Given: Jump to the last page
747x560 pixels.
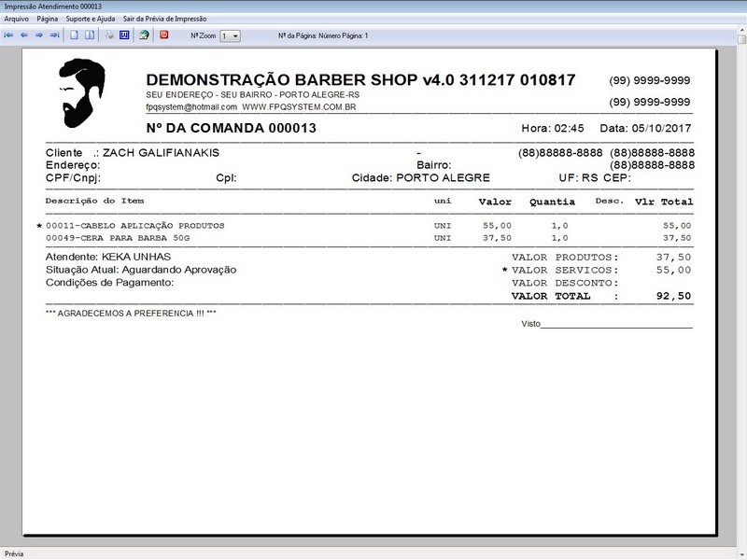Looking at the screenshot, I should pos(55,35).
